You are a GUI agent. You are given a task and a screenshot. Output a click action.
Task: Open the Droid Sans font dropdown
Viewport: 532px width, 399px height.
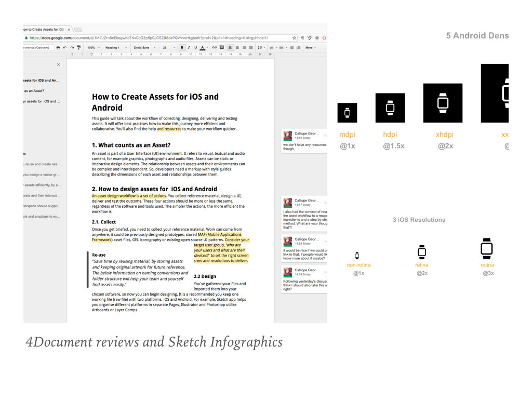(144, 47)
